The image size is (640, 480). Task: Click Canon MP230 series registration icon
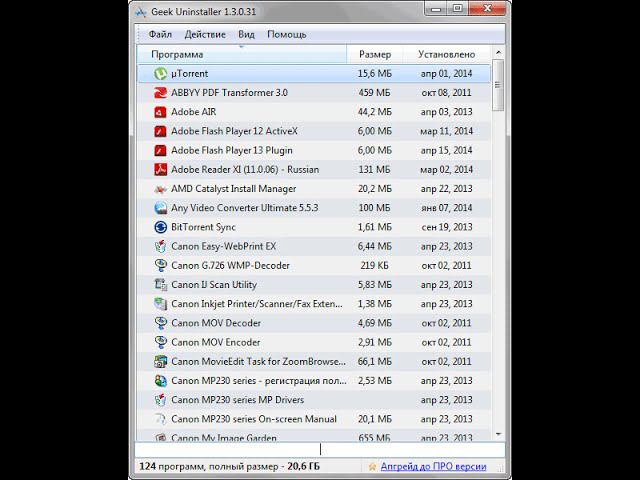(x=160, y=380)
